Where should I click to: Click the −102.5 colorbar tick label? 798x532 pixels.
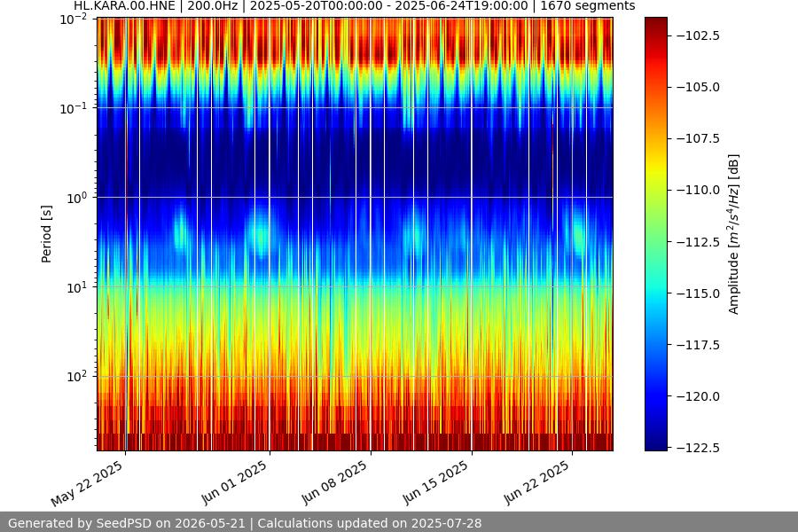[698, 35]
